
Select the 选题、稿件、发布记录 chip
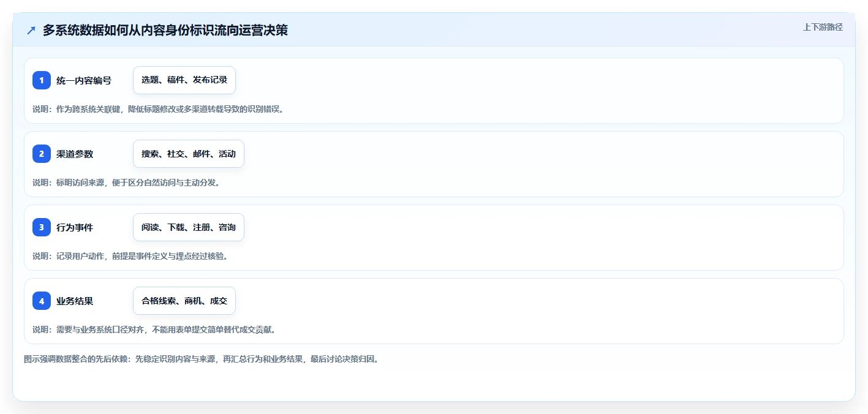tap(184, 80)
